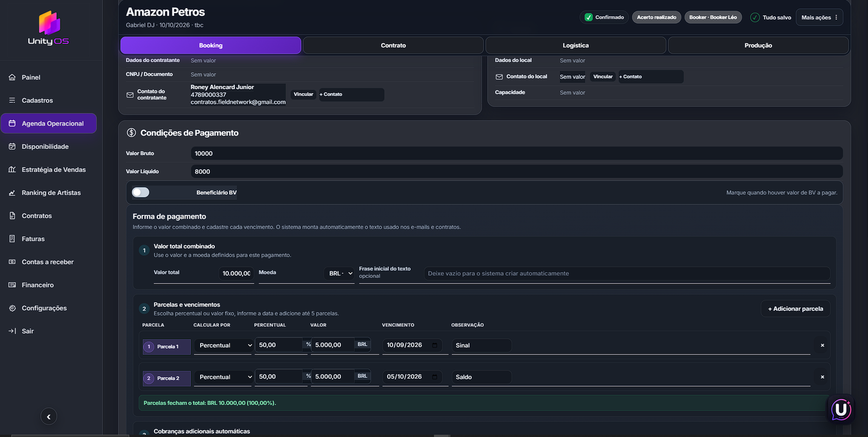Toggle the Beneficiário BV switch
This screenshot has width=868, height=437.
point(141,192)
